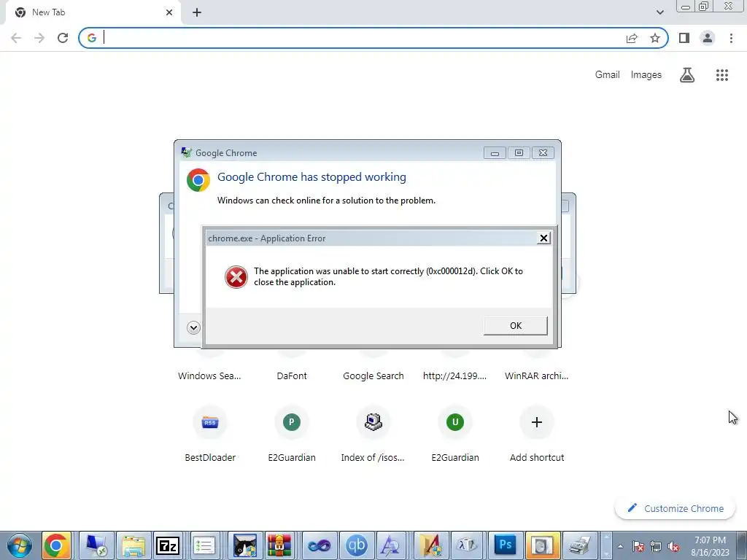The width and height of the screenshot is (747, 560).
Task: Click the muted volume tray icon
Action: 673,547
